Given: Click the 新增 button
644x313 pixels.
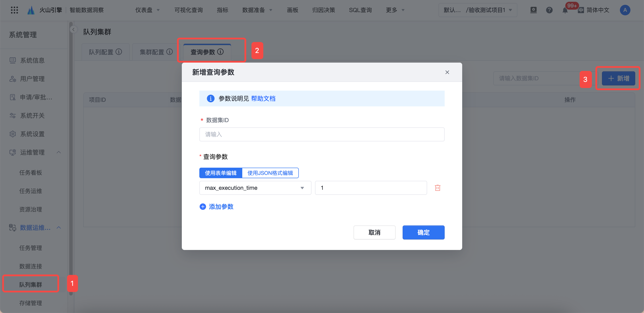Looking at the screenshot, I should pos(618,78).
